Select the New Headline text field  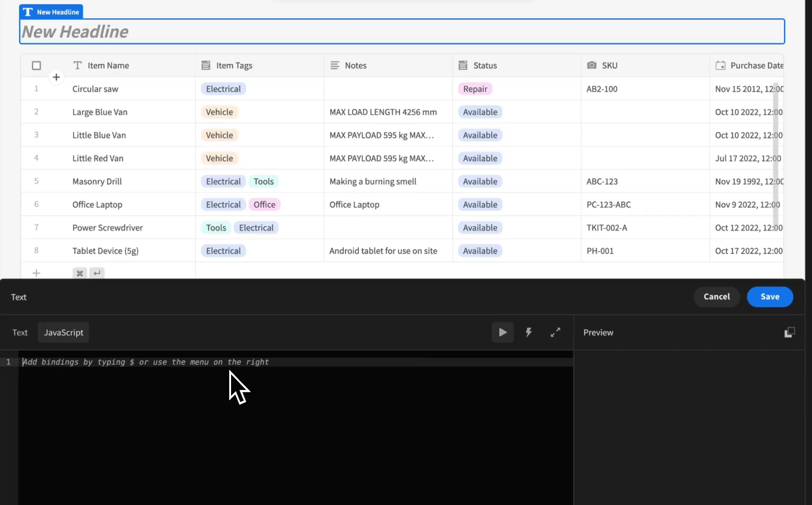point(401,32)
